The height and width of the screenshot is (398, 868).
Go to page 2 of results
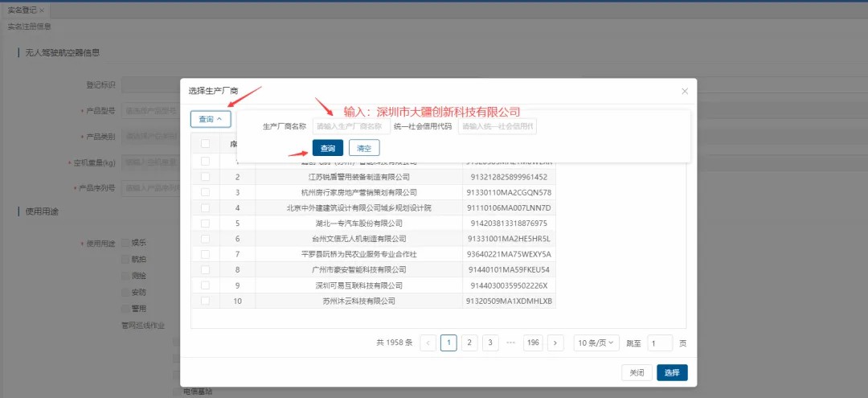[x=469, y=343]
